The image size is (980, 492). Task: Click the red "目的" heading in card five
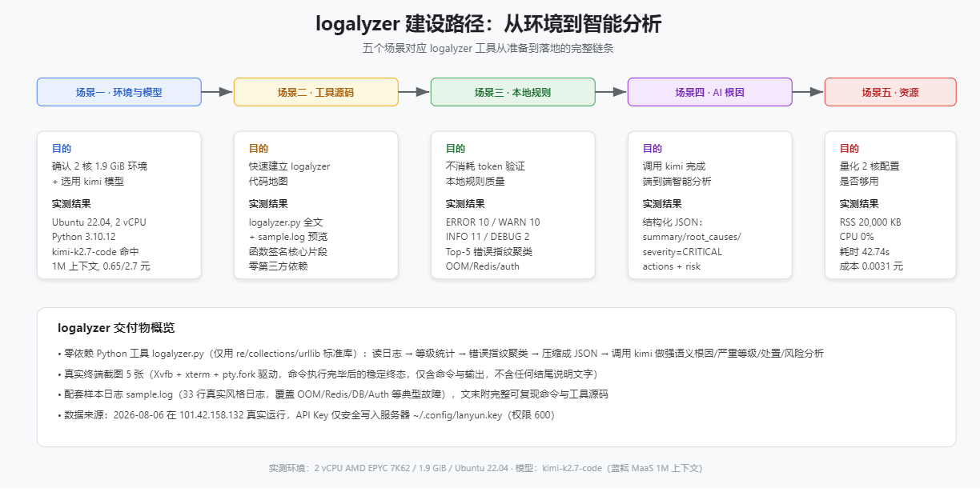849,149
